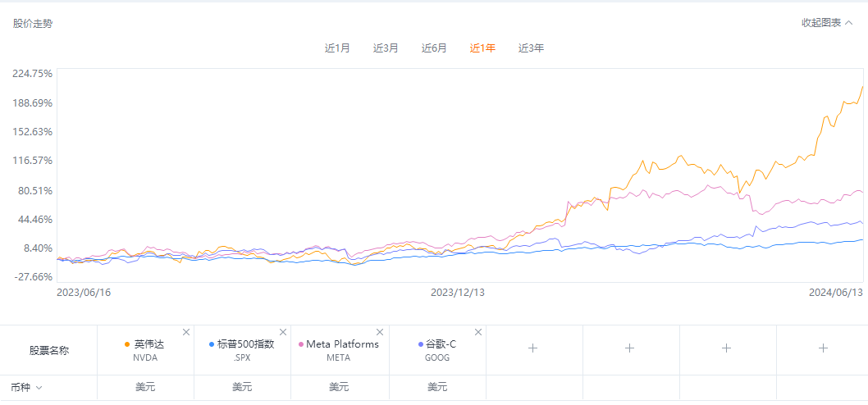Select the 近1月 time range
This screenshot has width=868, height=405.
[337, 48]
